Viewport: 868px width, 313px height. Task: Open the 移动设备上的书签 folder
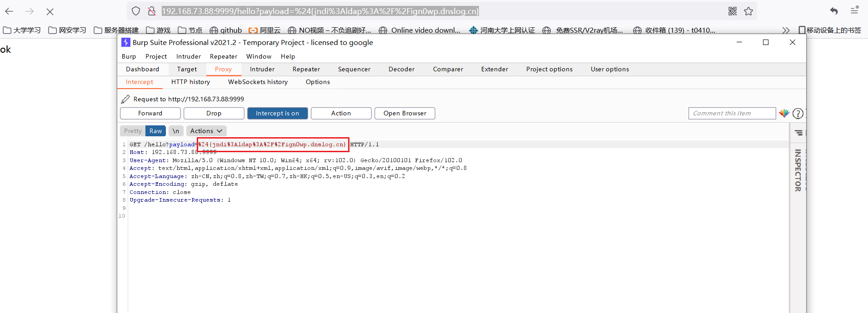tap(830, 30)
